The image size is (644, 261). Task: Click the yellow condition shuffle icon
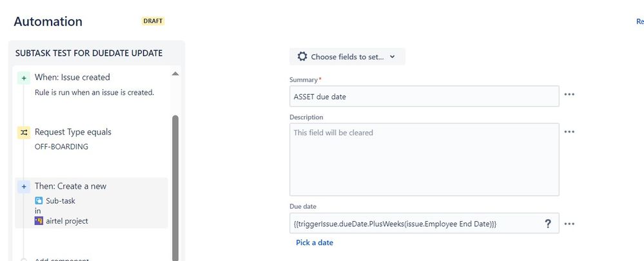point(23,133)
